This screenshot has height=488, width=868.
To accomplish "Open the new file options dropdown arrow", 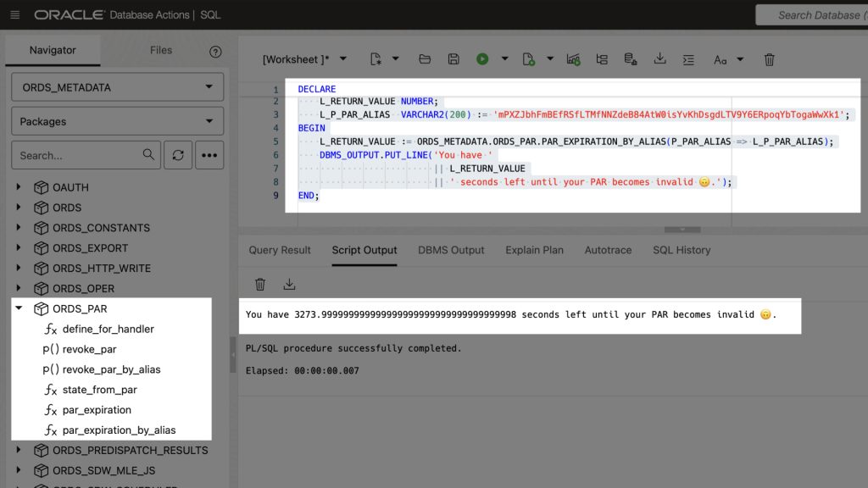I will (395, 58).
